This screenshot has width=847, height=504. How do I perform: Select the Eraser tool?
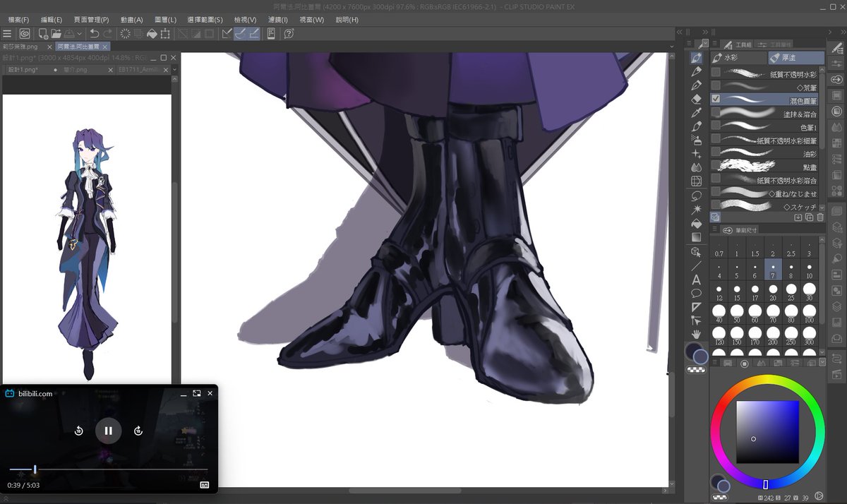[697, 99]
